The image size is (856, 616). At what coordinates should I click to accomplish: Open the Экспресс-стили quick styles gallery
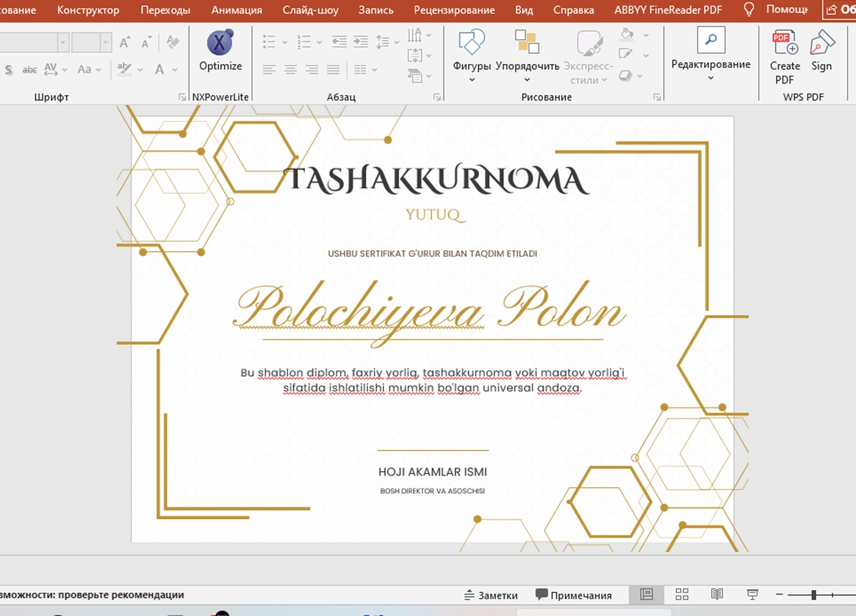click(x=588, y=56)
